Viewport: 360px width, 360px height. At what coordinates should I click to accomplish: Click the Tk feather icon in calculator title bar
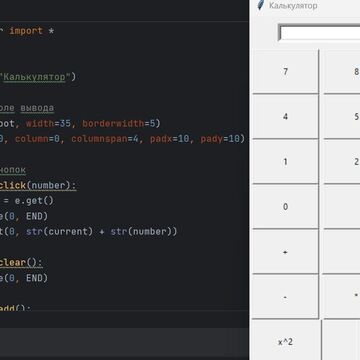pyautogui.click(x=260, y=5)
